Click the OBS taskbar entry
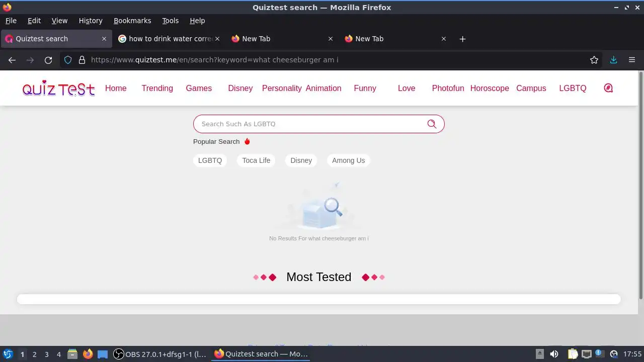 point(159,354)
